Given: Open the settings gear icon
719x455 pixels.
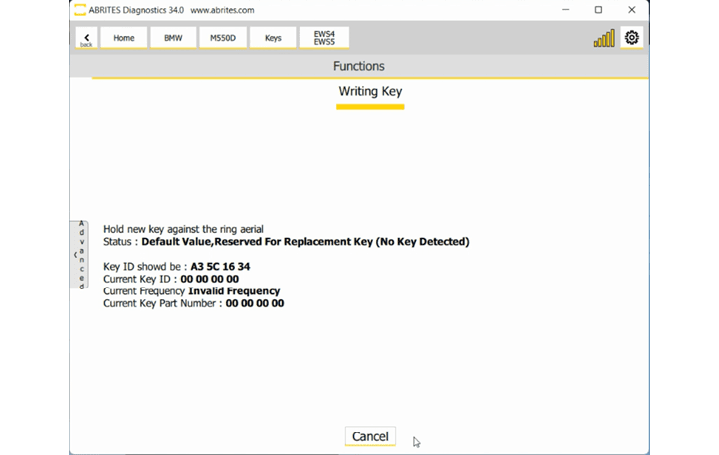Looking at the screenshot, I should point(632,38).
